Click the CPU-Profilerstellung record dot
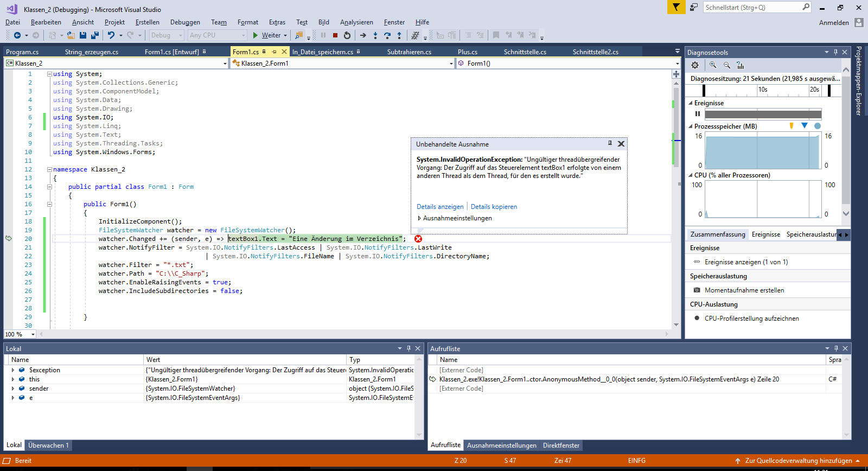The image size is (868, 471). (x=697, y=318)
